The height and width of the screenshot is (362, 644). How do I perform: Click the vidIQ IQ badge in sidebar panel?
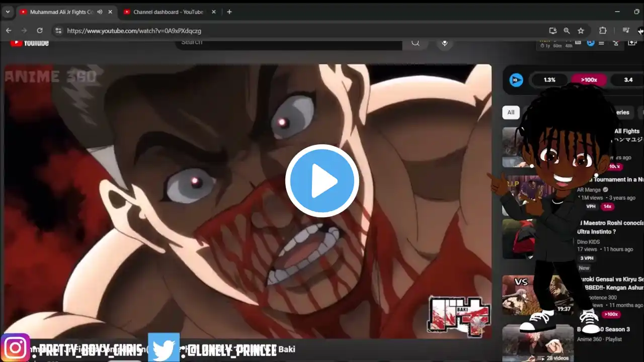tap(516, 80)
